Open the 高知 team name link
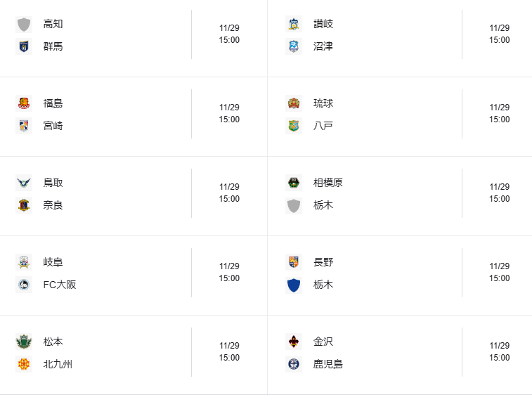 53,24
